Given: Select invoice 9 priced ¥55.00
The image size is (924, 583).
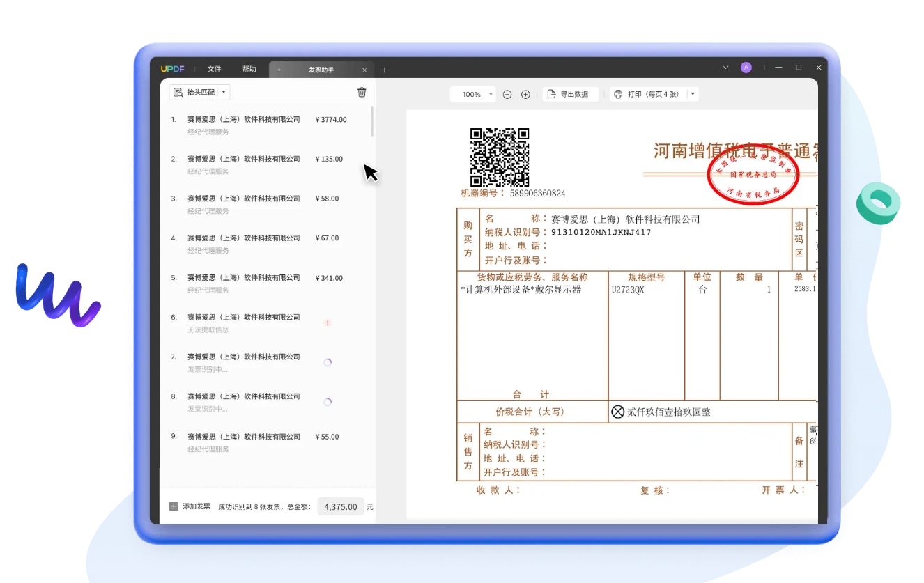Looking at the screenshot, I should [266, 443].
